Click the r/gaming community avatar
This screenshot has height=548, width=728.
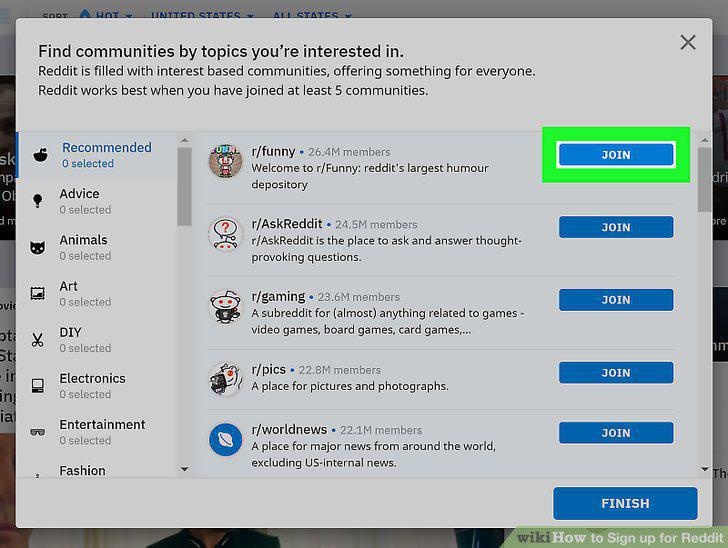[225, 307]
